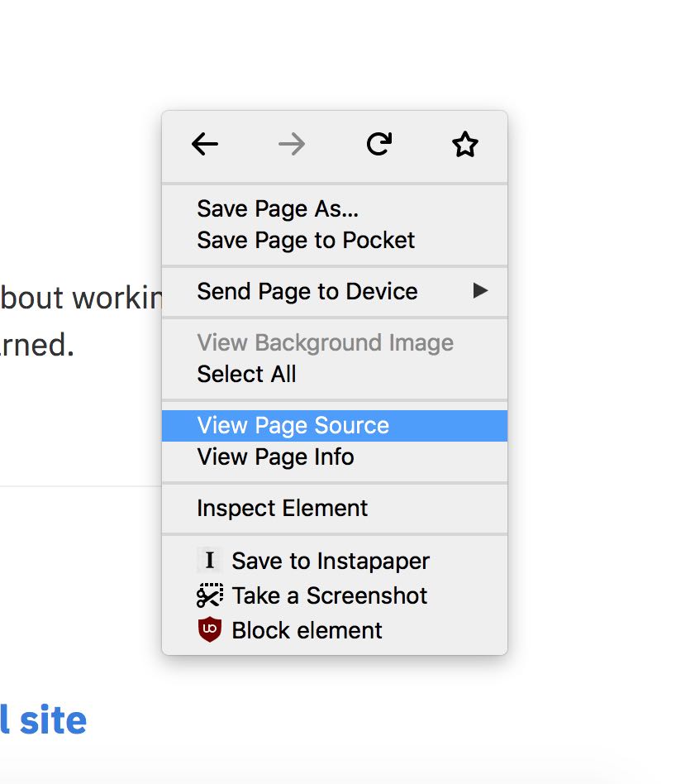Choose Save Page As...
The height and width of the screenshot is (784, 676).
tap(334, 208)
